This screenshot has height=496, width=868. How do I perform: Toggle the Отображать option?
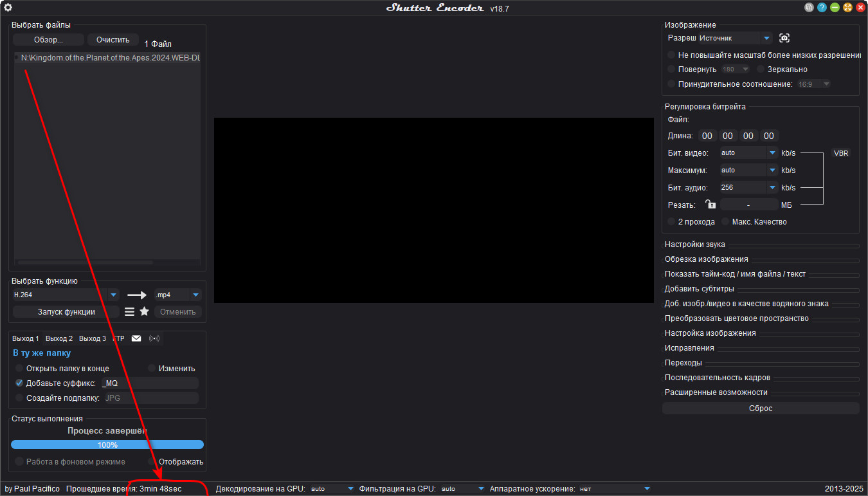click(176, 462)
